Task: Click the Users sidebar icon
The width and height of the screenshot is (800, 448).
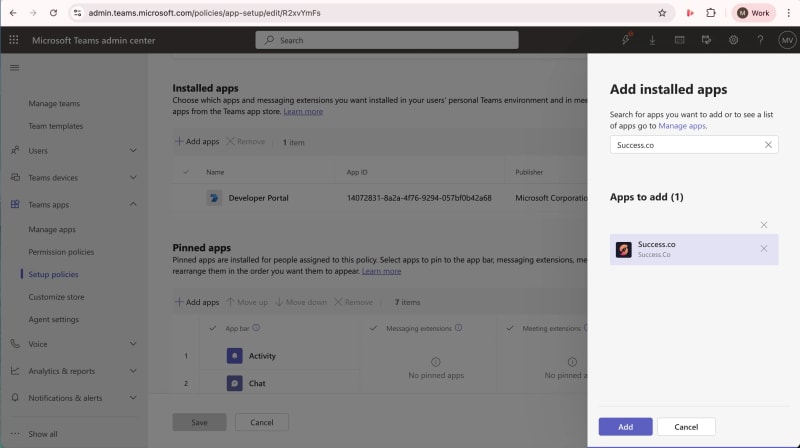Action: (15, 150)
